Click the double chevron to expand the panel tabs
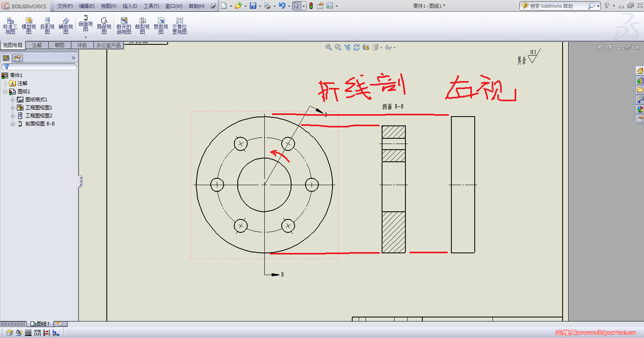Screen dimensions: 644x338 [x=73, y=58]
